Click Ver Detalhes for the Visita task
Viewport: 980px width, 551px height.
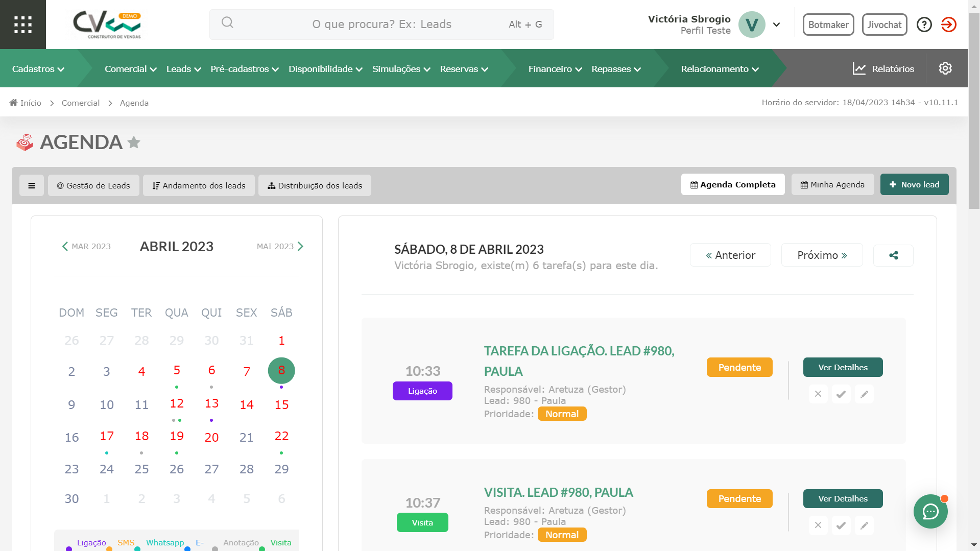(843, 499)
